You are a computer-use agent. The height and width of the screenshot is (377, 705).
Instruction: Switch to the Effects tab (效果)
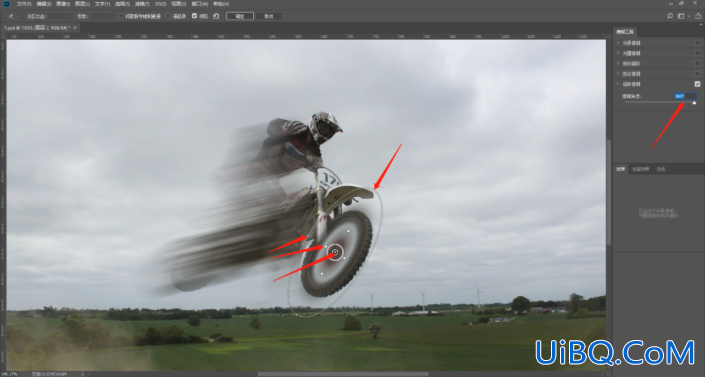point(620,169)
